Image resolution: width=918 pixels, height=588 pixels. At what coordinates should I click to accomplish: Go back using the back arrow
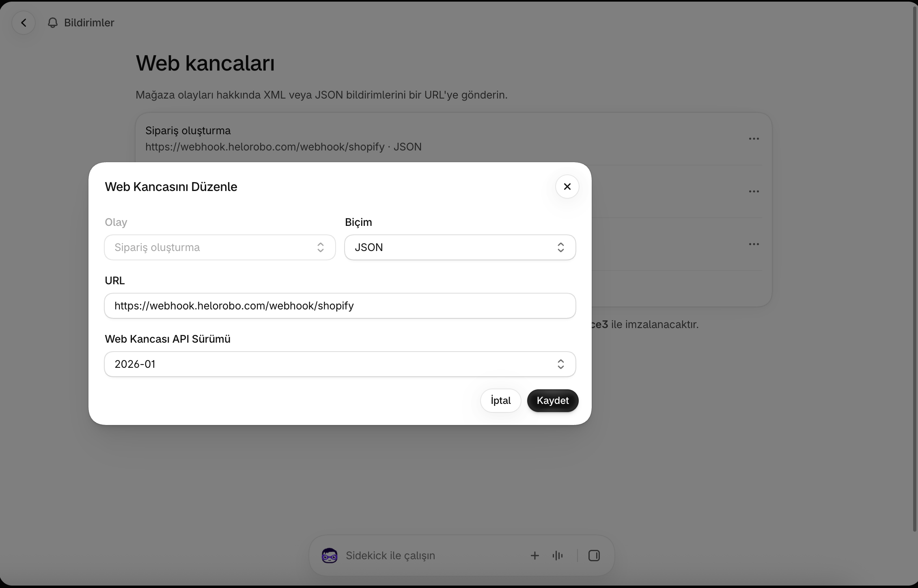24,23
